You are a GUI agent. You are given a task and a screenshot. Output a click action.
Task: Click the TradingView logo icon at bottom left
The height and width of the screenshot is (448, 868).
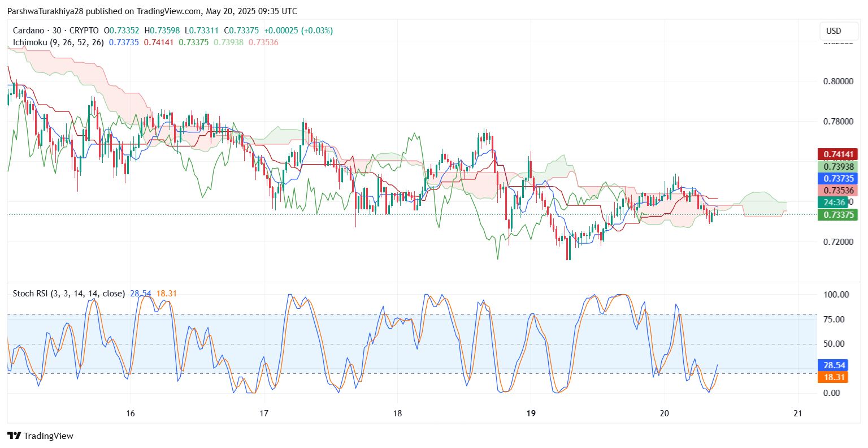tap(14, 436)
